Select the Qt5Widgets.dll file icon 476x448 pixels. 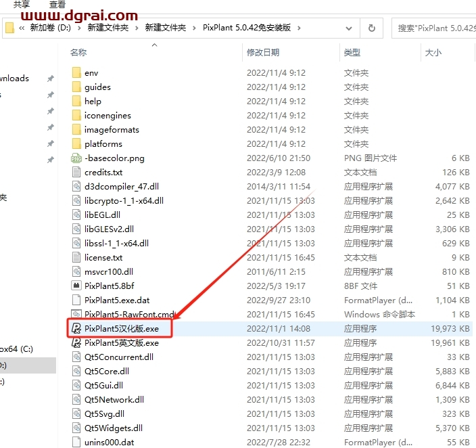[76, 428]
